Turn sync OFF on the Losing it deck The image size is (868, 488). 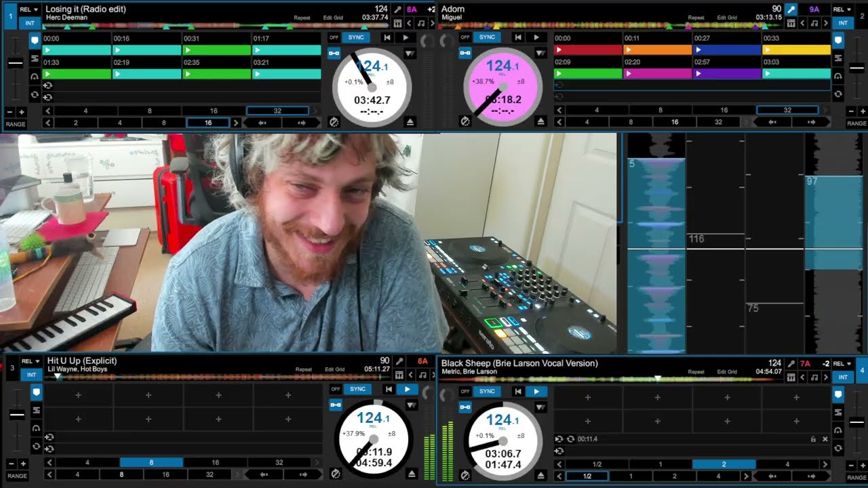pos(334,37)
